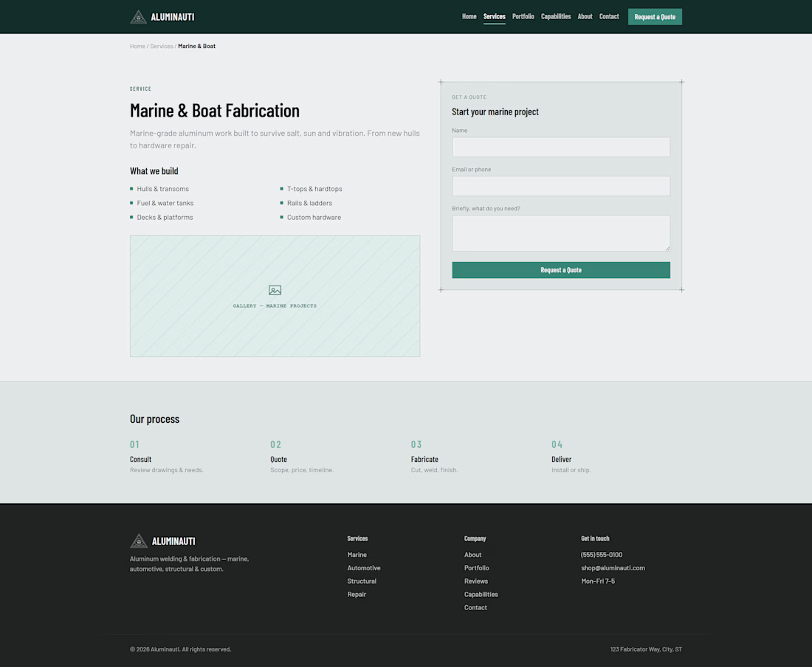The height and width of the screenshot is (667, 812).
Task: Click Review drawings & needs text
Action: coord(166,470)
